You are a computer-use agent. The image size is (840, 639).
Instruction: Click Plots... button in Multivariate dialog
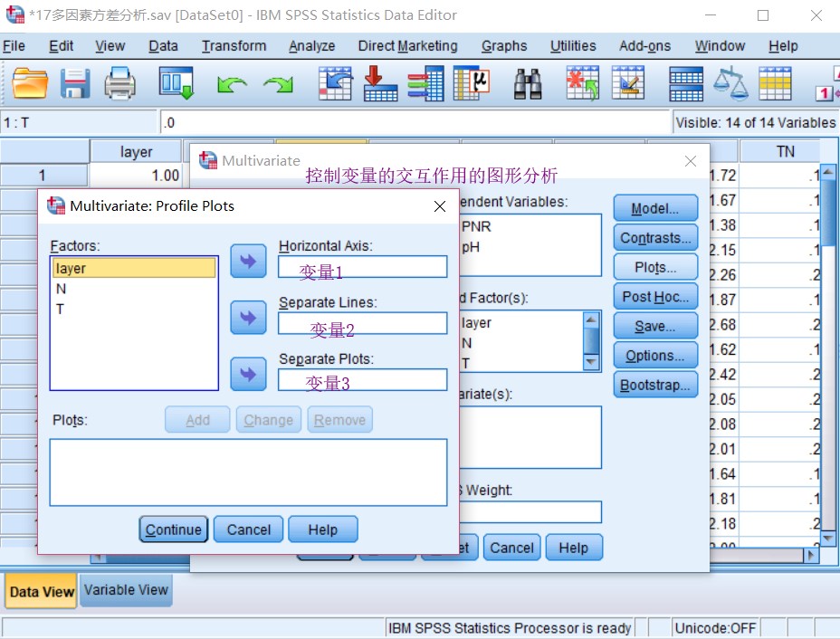coord(655,267)
